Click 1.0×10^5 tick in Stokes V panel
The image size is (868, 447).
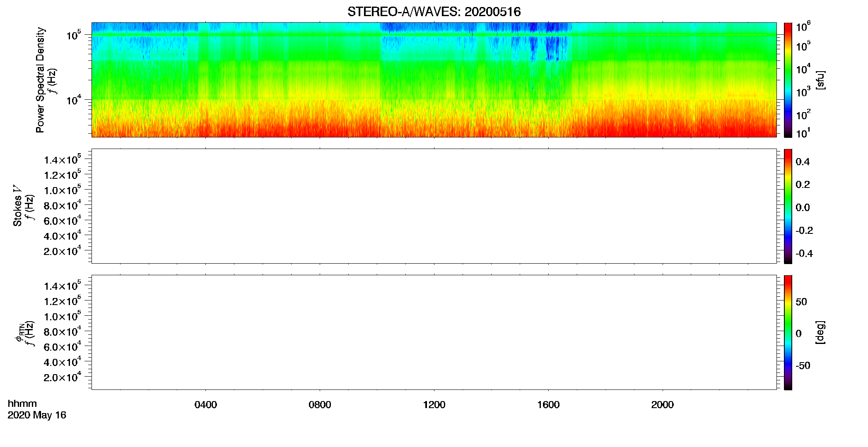pos(63,190)
